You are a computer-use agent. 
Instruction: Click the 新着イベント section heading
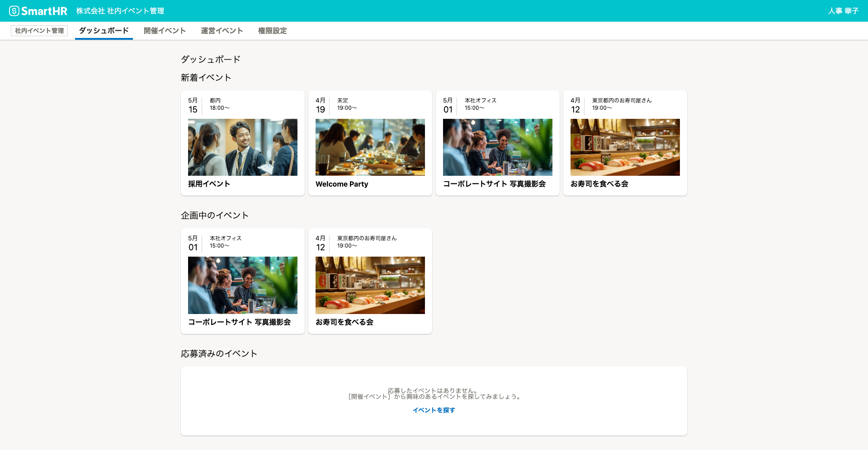pos(206,78)
